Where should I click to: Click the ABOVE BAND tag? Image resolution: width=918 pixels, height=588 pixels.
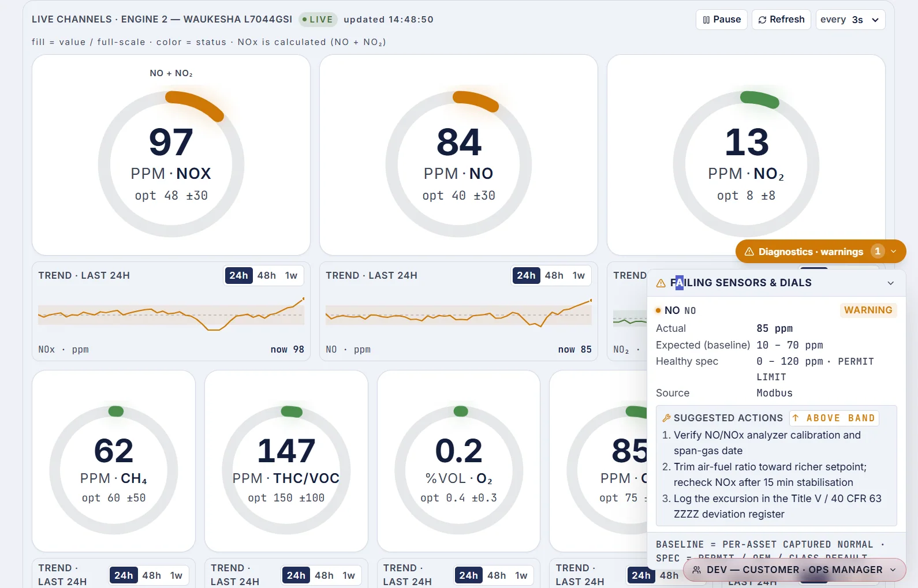click(834, 418)
